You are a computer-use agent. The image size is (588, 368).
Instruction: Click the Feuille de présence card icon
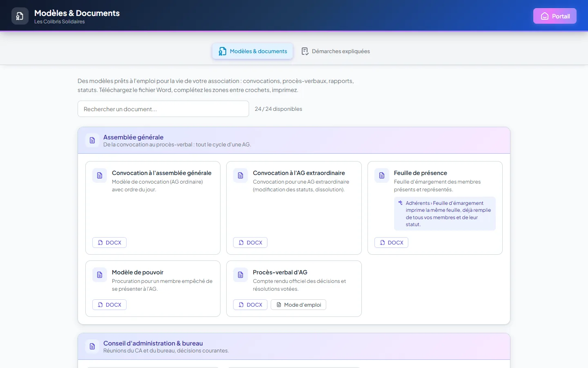382,175
